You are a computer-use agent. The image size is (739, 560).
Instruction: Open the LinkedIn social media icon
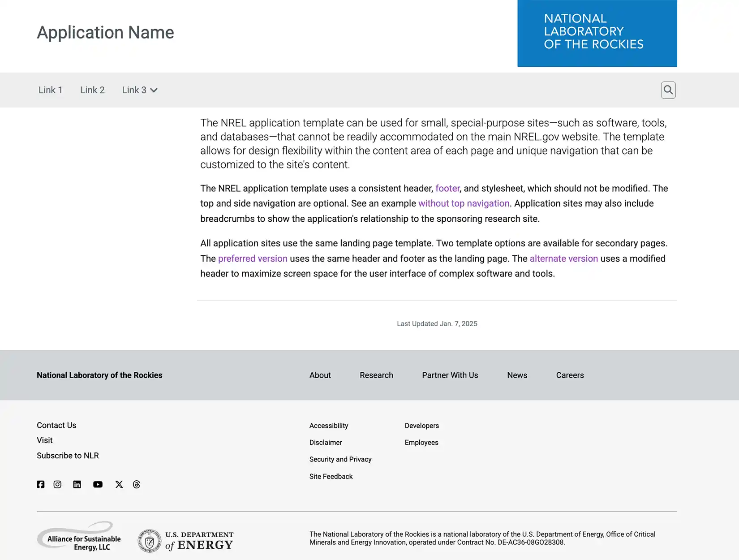click(x=77, y=484)
